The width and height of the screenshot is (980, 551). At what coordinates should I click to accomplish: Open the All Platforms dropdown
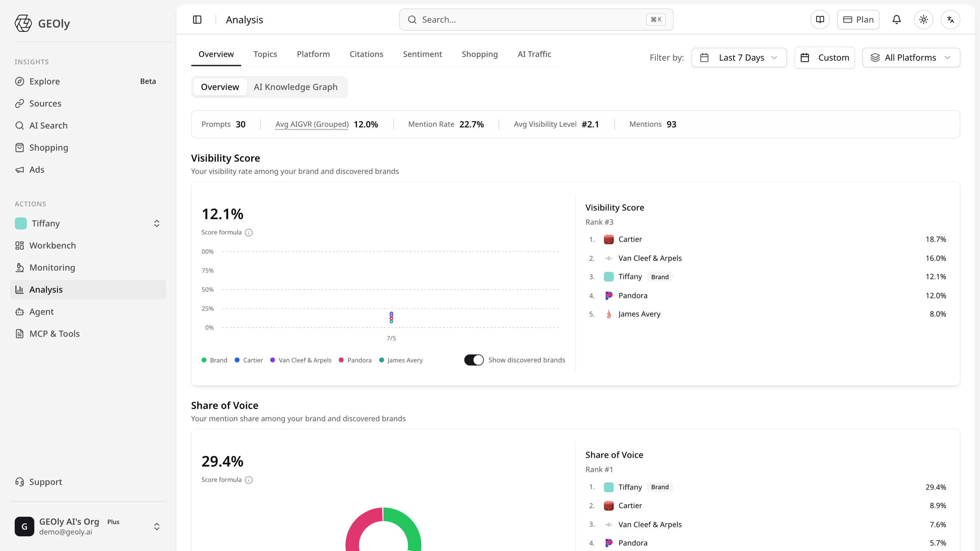[911, 57]
